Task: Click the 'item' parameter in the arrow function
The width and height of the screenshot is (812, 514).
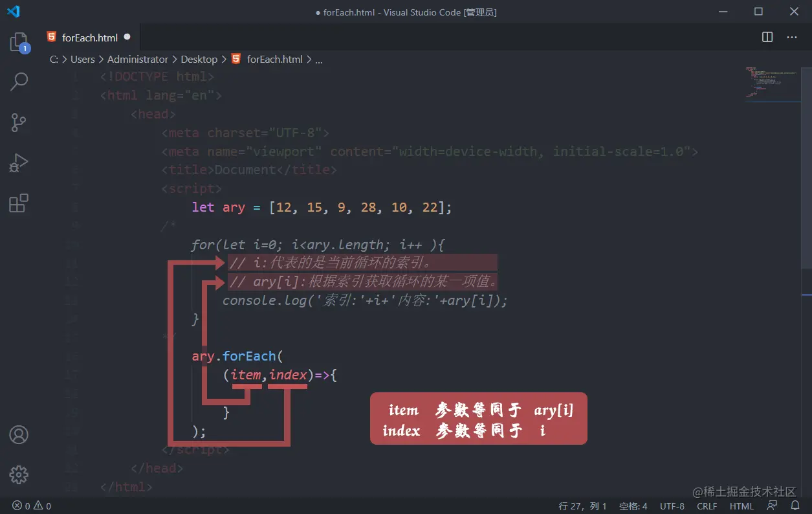Action: (246, 375)
